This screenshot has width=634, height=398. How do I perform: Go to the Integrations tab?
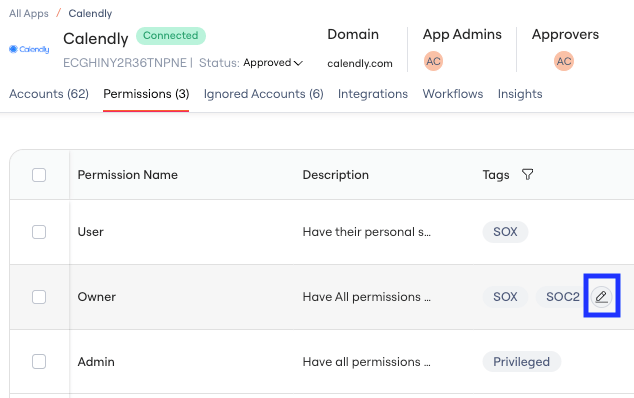pyautogui.click(x=373, y=94)
